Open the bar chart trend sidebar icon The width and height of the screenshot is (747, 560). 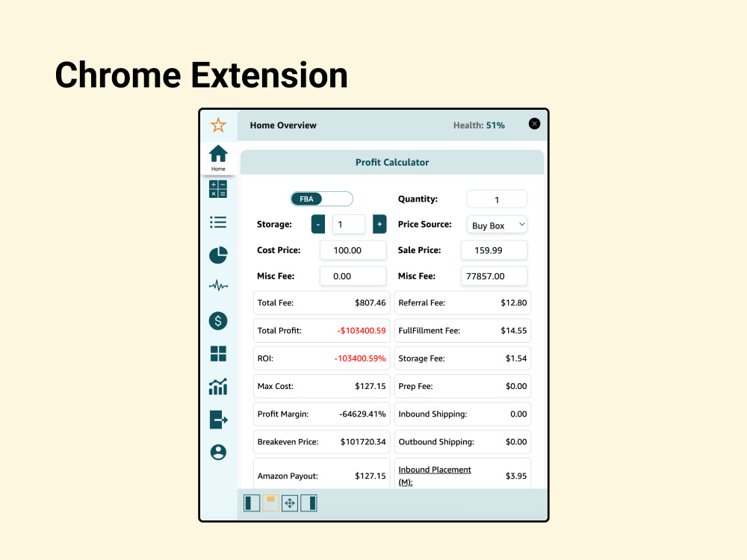pyautogui.click(x=218, y=387)
